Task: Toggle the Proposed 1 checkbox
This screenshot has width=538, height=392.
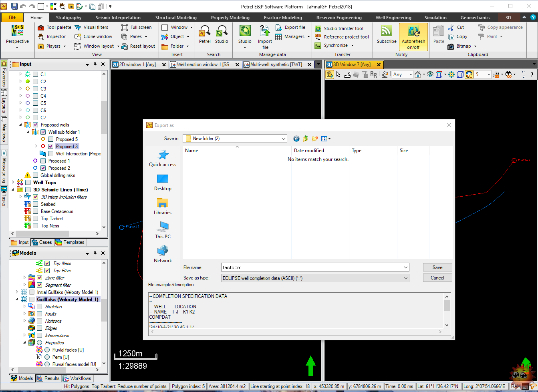Action: click(x=43, y=161)
